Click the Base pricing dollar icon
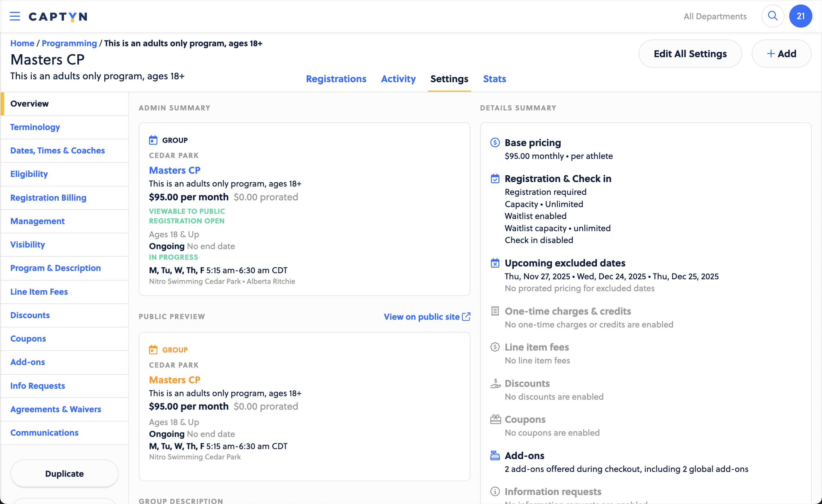 [495, 143]
